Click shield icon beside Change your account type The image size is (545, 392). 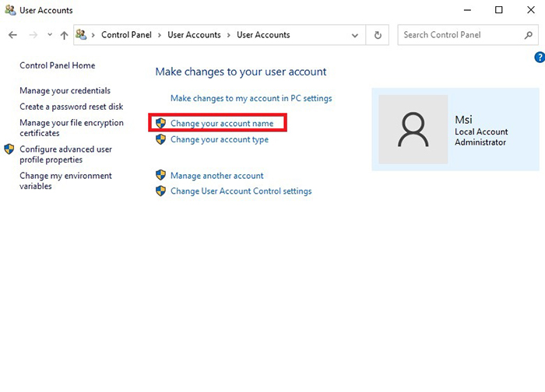click(x=160, y=140)
